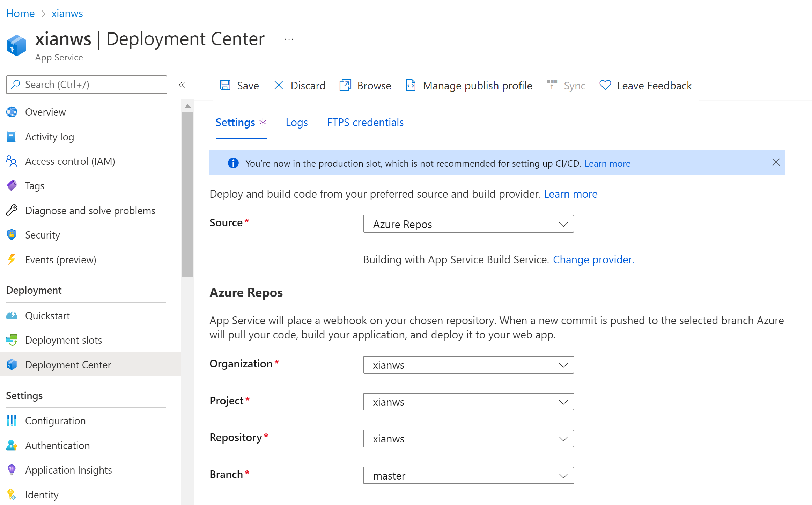This screenshot has height=505, width=812.
Task: Click the Deployment slots icon
Action: (12, 340)
